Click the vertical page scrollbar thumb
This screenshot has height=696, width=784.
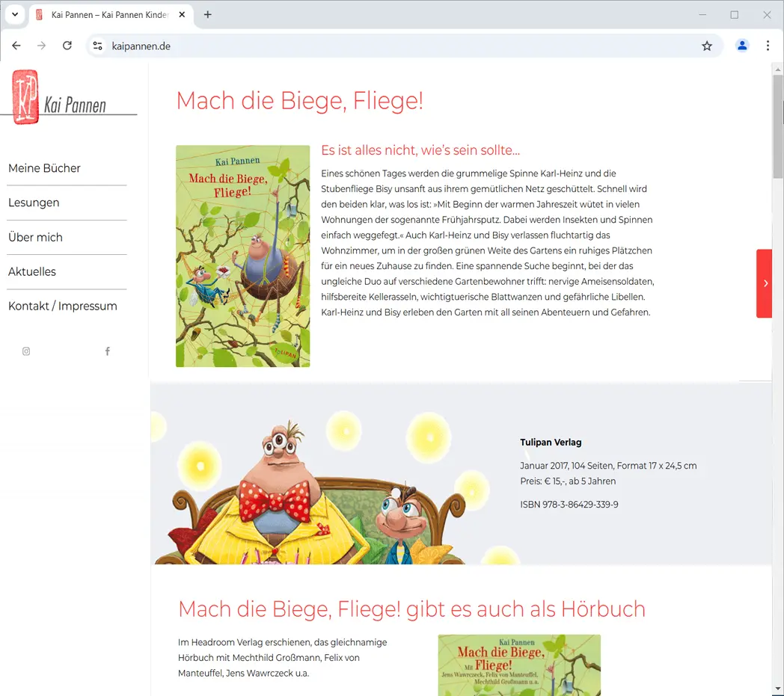[x=777, y=126]
